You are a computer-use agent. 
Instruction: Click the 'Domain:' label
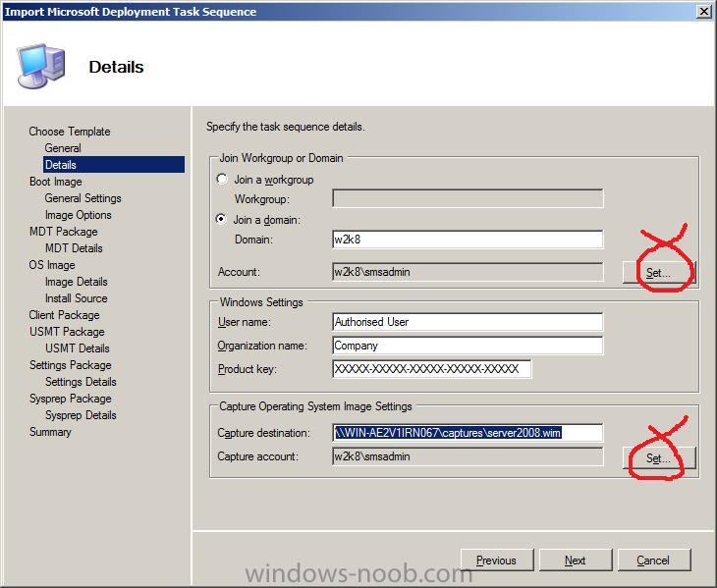point(253,240)
